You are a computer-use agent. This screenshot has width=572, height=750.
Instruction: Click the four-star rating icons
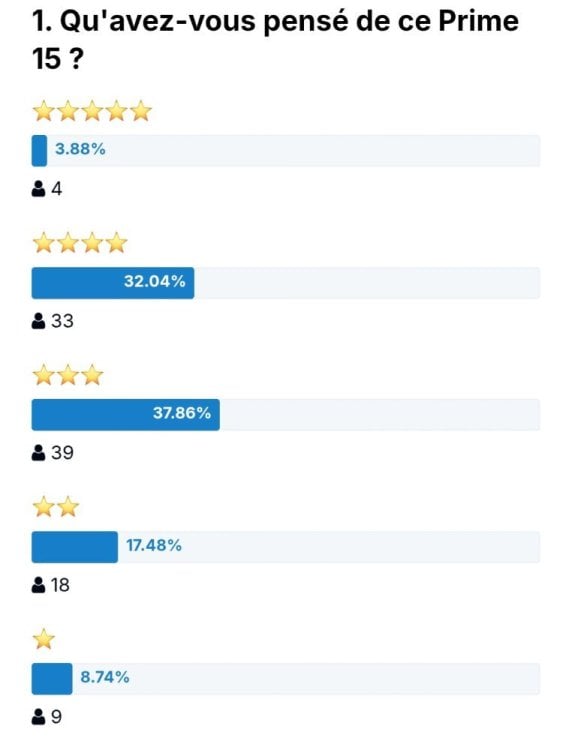(x=80, y=243)
